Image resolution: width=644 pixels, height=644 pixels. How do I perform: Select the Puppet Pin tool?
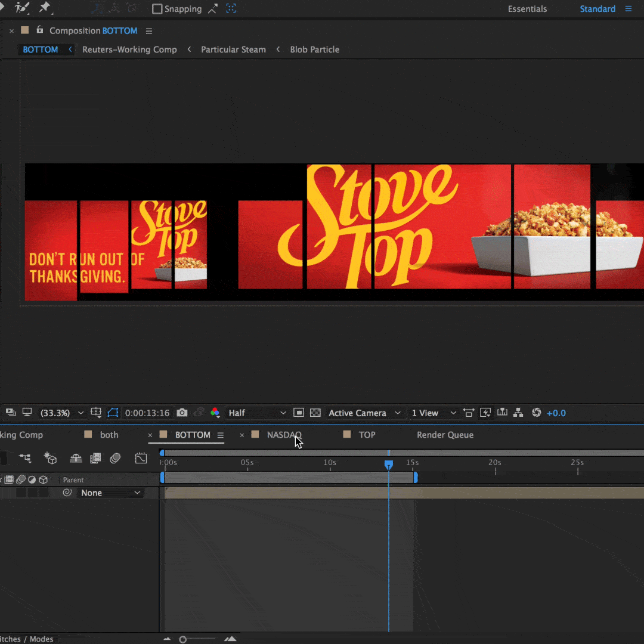click(x=44, y=8)
